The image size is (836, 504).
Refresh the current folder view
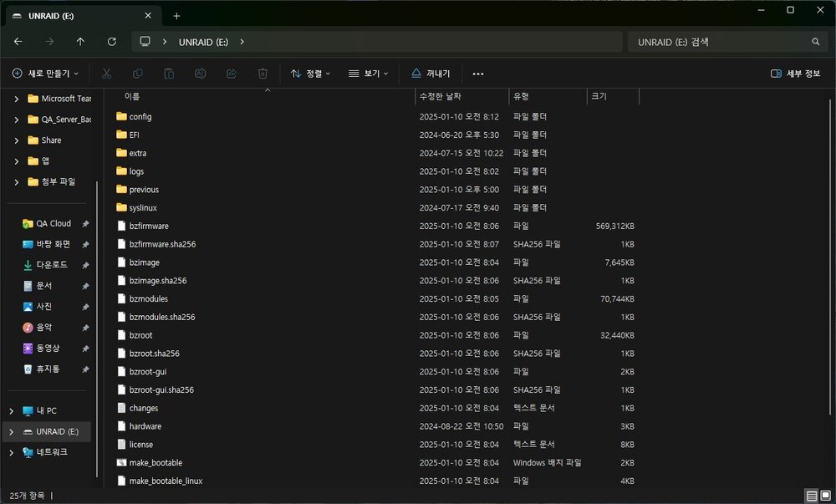coord(111,42)
